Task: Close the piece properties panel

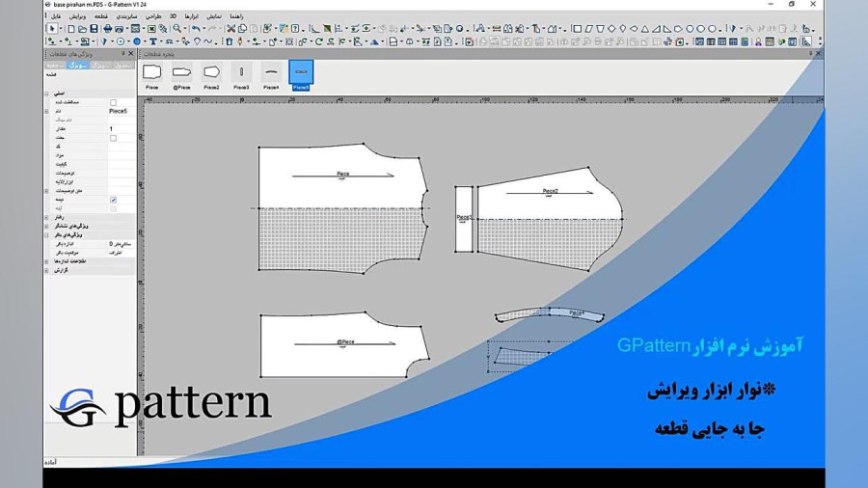Action: (x=130, y=54)
